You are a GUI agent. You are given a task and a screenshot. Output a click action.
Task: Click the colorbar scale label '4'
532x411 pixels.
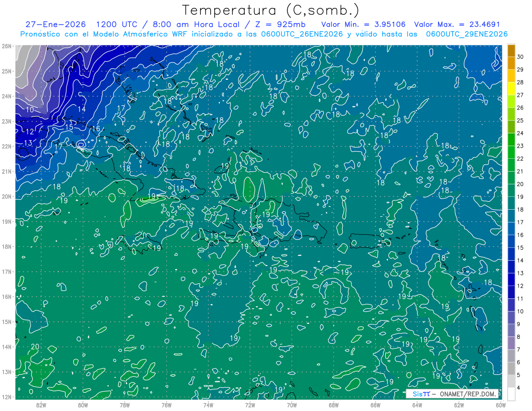tap(519, 388)
